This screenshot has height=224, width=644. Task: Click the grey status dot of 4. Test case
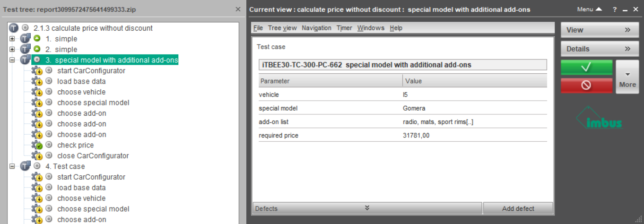tap(37, 166)
